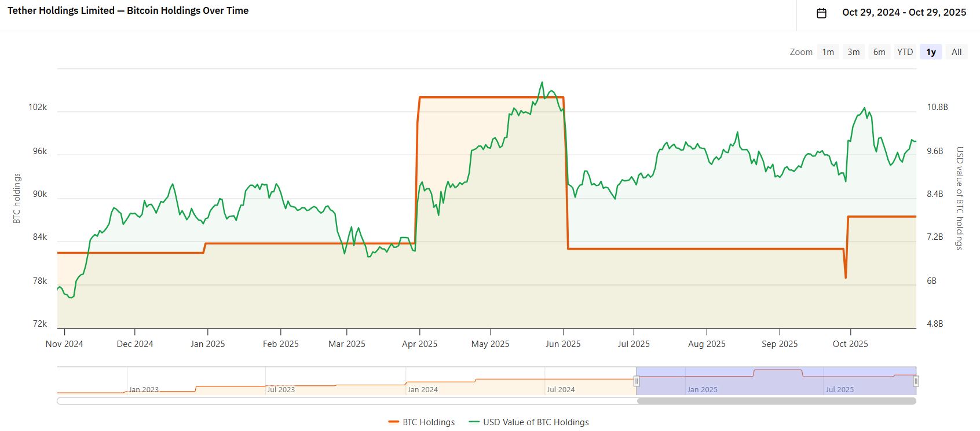
Task: Select the YTD zoom range
Action: click(x=905, y=52)
